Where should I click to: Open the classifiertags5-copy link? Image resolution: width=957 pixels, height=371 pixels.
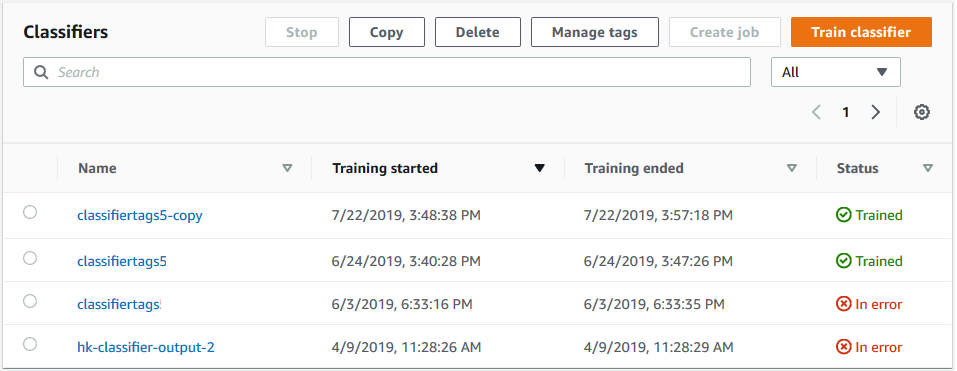140,215
